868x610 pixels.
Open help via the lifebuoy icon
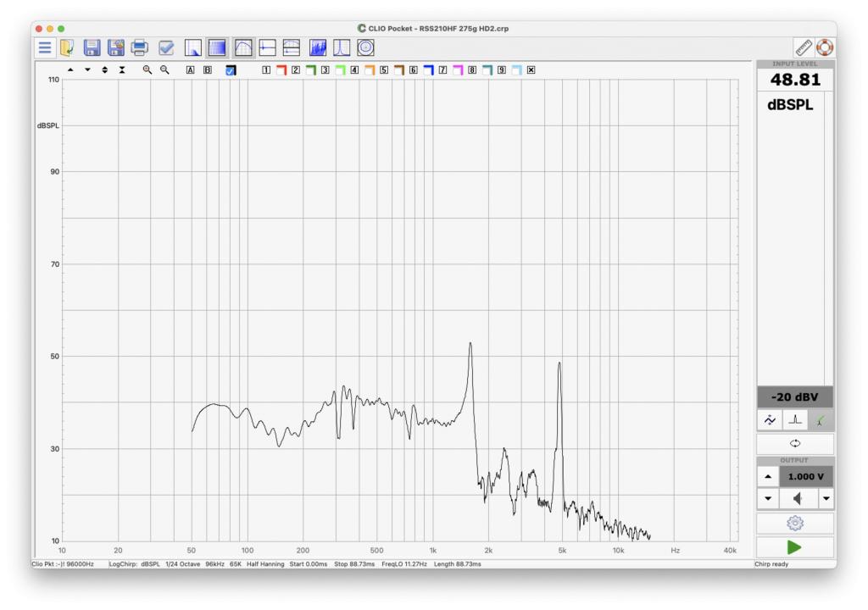pyautogui.click(x=825, y=48)
